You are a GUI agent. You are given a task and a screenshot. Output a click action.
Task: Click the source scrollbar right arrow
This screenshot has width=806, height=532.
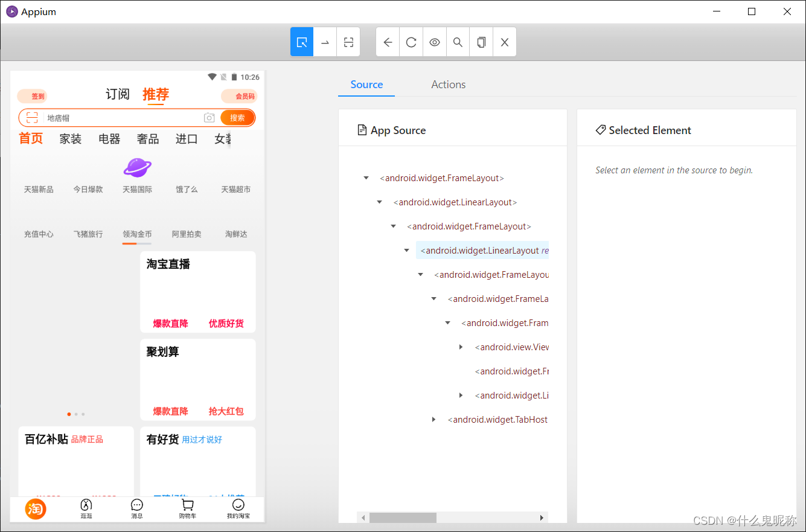(542, 518)
